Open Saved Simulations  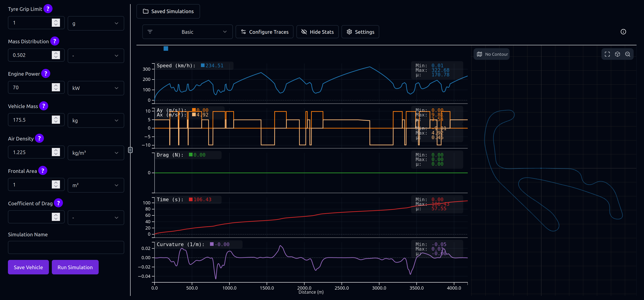click(x=168, y=11)
